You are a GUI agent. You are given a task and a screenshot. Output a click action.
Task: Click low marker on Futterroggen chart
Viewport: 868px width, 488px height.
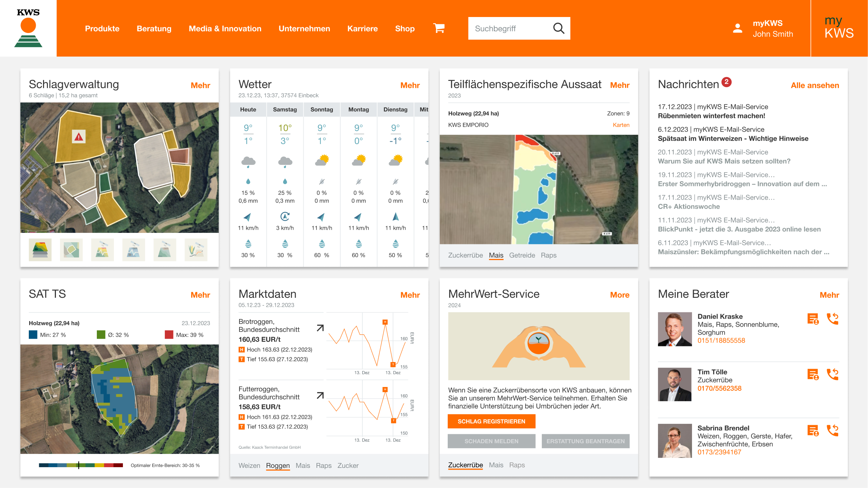394,421
